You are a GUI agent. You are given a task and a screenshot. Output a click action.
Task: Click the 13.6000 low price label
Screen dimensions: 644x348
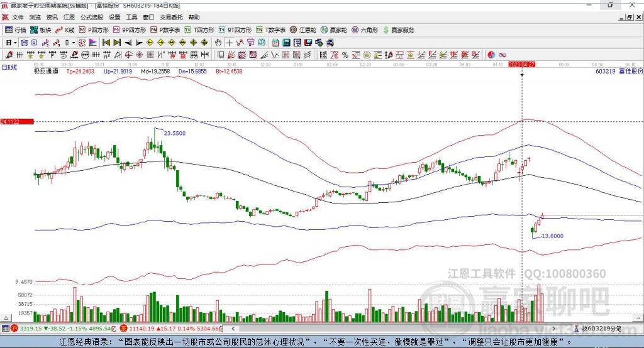point(552,236)
